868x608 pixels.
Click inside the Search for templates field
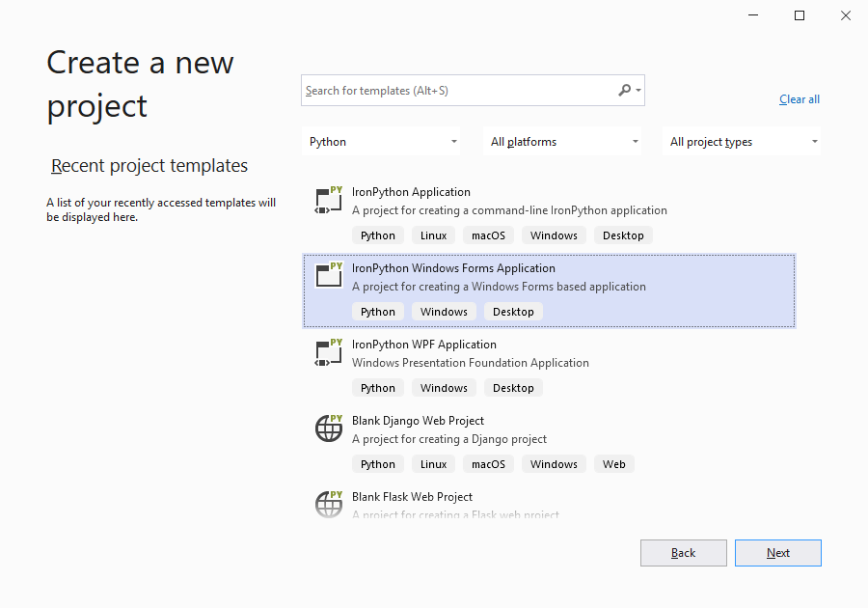(453, 90)
